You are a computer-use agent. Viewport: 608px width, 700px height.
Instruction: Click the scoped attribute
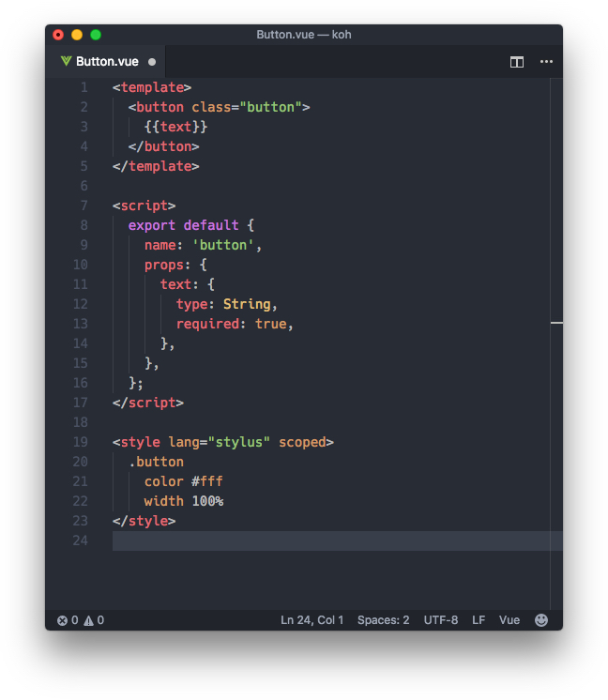tap(302, 442)
